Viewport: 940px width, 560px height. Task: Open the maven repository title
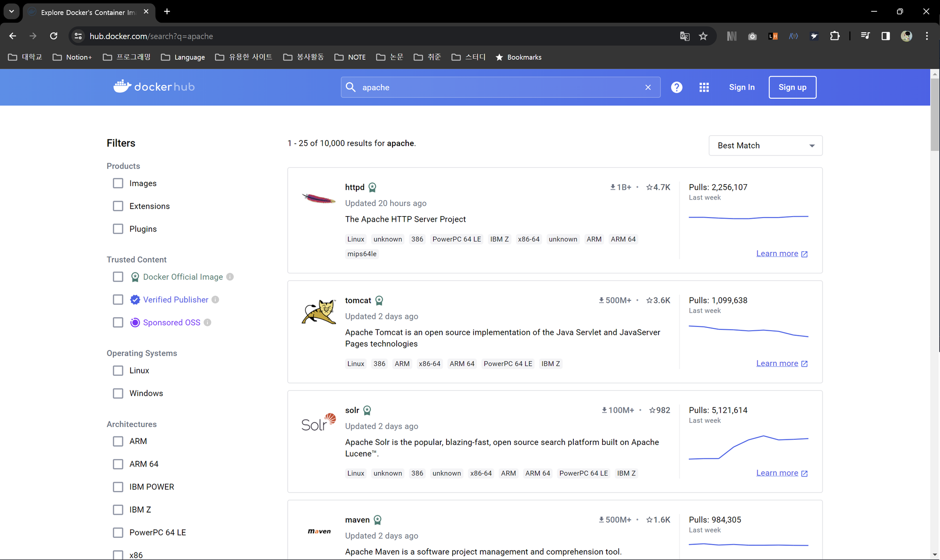(x=357, y=520)
